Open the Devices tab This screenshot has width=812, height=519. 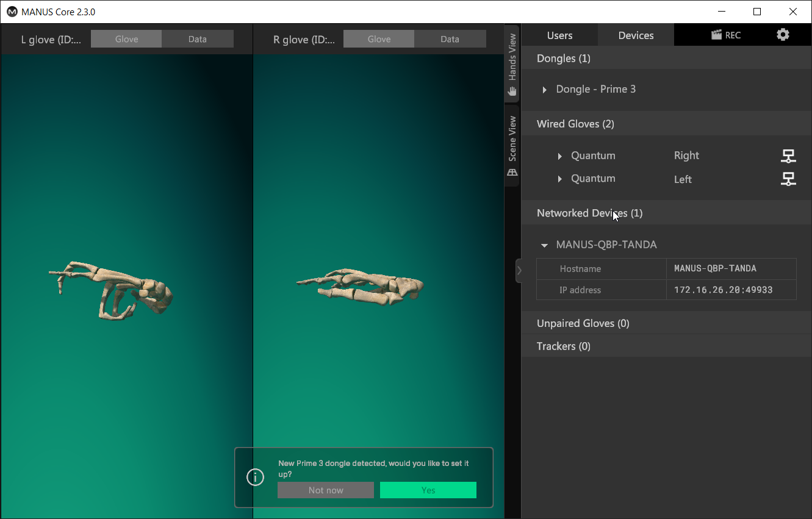point(636,35)
